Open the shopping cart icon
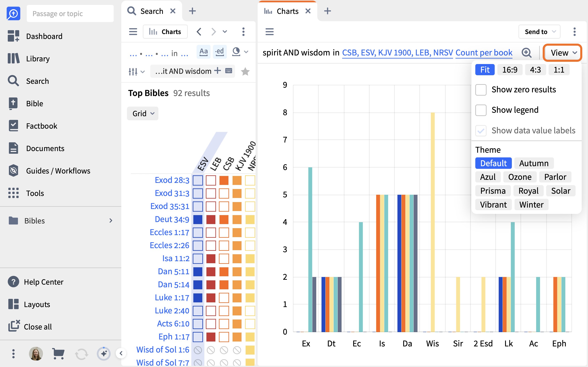This screenshot has height=367, width=588. pyautogui.click(x=58, y=354)
